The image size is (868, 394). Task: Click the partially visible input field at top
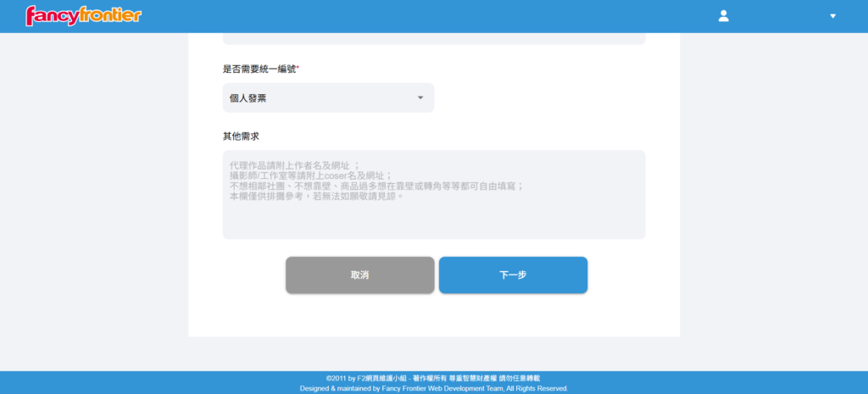(433, 39)
